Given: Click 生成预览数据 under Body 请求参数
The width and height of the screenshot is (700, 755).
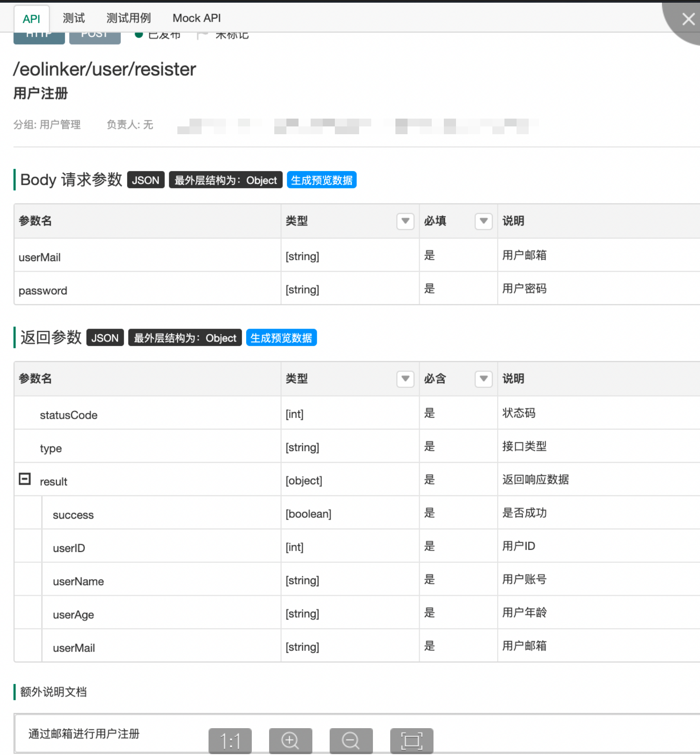Looking at the screenshot, I should [x=321, y=180].
